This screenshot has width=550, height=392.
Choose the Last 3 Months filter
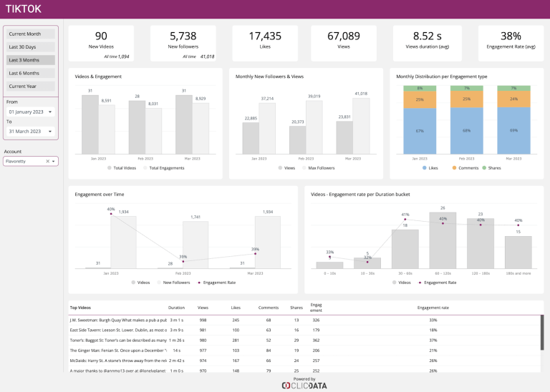(31, 60)
